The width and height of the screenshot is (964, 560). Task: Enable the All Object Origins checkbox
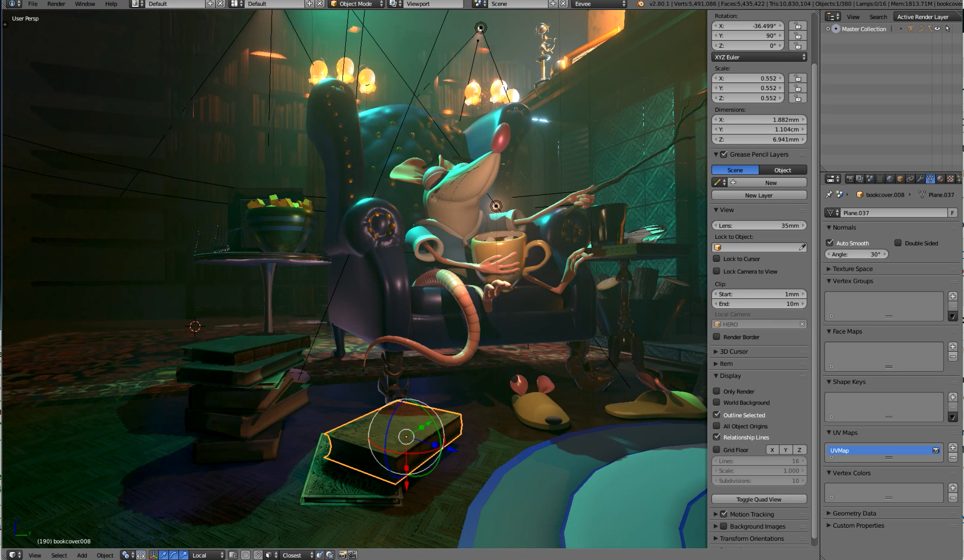pos(717,426)
